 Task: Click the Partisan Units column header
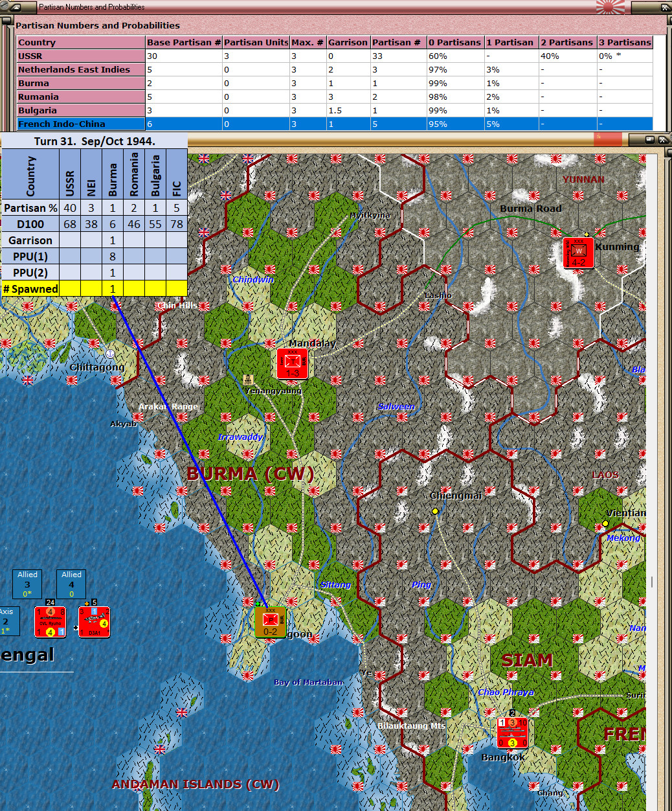point(256,42)
